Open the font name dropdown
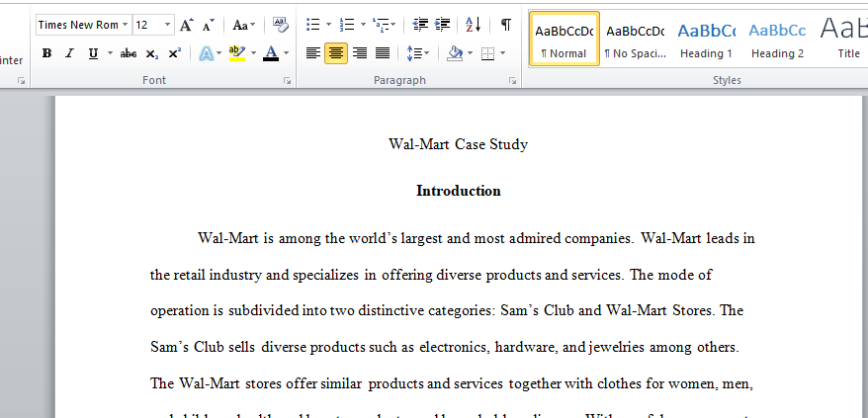868x418 pixels. tap(126, 25)
